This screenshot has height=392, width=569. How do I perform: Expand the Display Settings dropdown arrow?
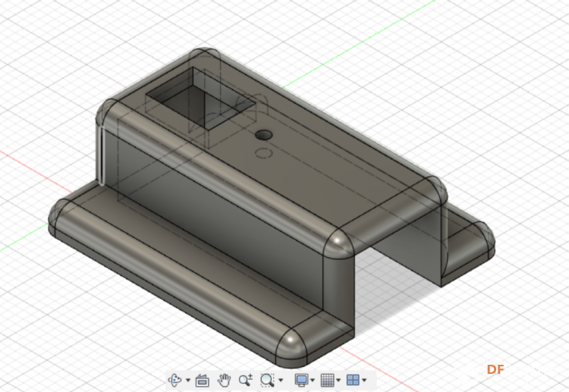coord(313,380)
